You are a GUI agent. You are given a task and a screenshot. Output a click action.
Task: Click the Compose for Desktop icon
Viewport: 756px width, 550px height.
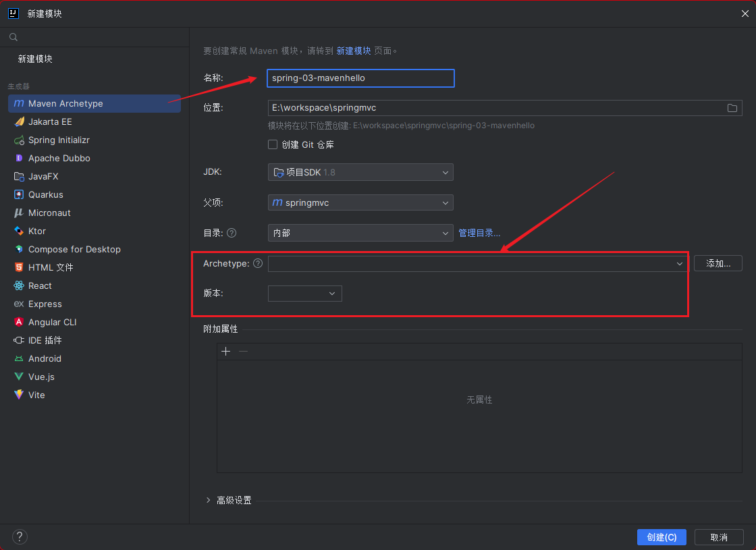19,249
